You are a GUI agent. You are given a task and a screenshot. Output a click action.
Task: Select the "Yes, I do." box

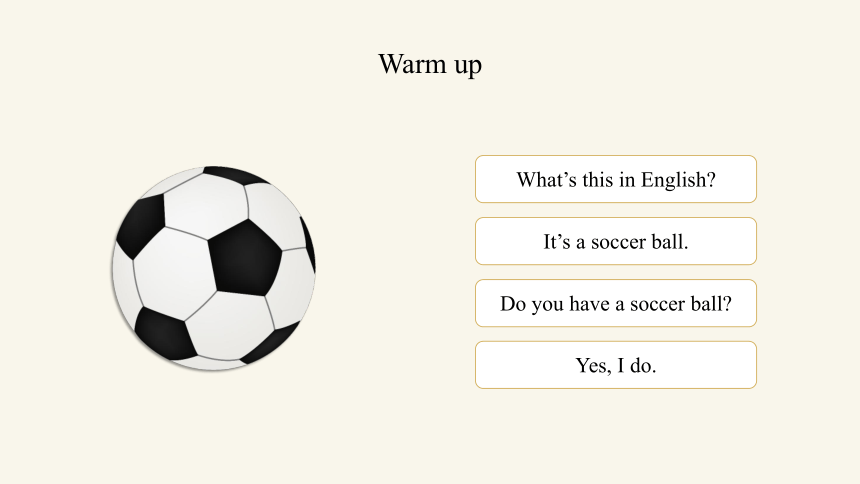click(616, 365)
